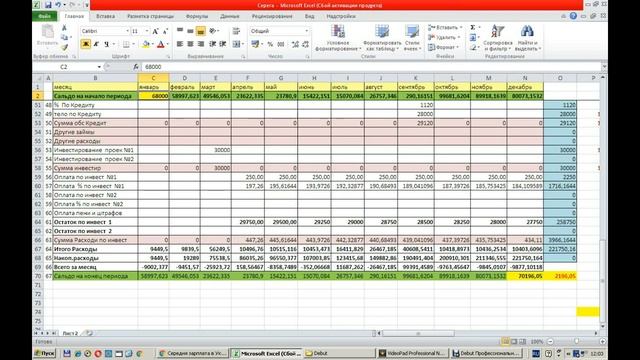
Task: Toggle italic formatting (К)
Action: pos(96,44)
